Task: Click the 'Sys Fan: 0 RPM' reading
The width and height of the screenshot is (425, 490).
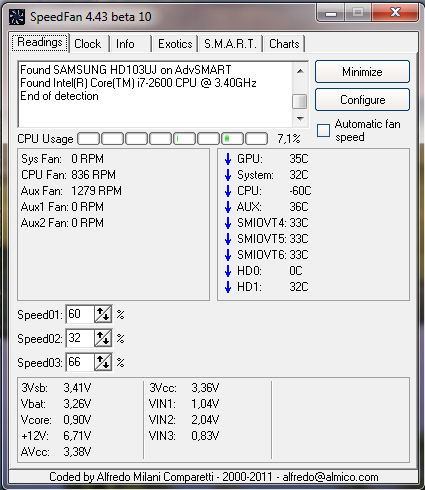Action: pyautogui.click(x=62, y=159)
